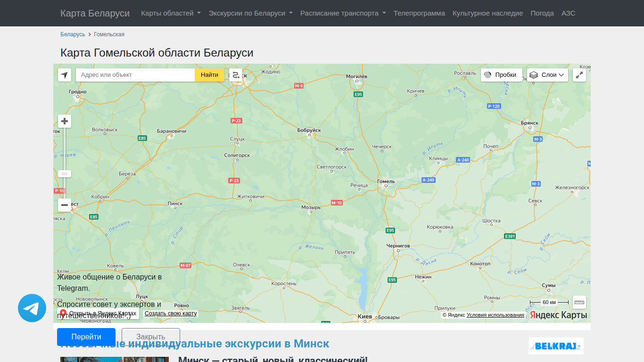644x362 pixels.
Task: Click the M-10 road marker
Action: coord(337,203)
